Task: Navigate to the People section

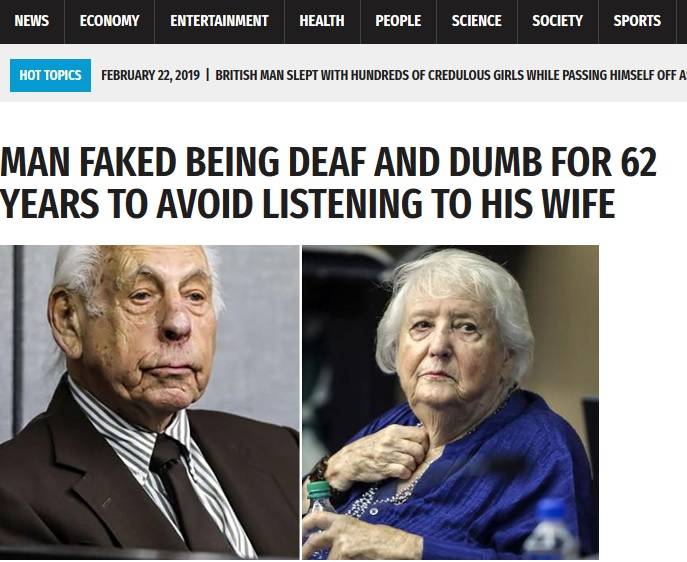Action: [398, 21]
